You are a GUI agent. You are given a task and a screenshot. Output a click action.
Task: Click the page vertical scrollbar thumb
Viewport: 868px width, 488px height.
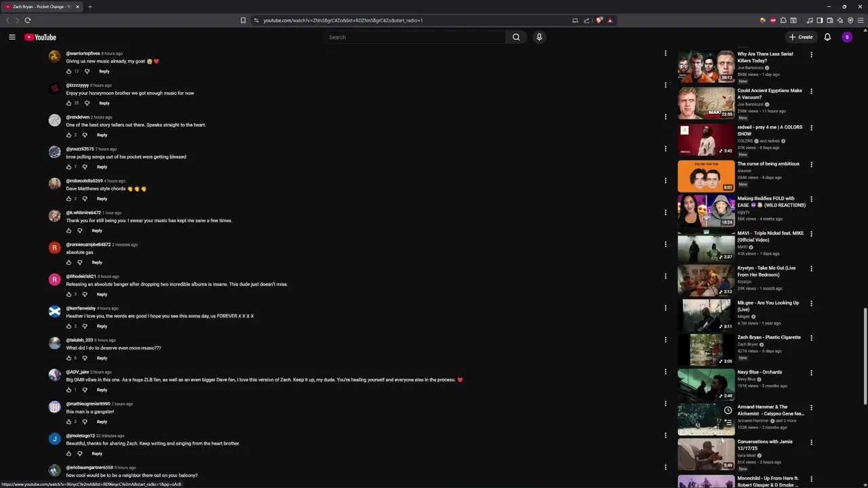(x=865, y=357)
